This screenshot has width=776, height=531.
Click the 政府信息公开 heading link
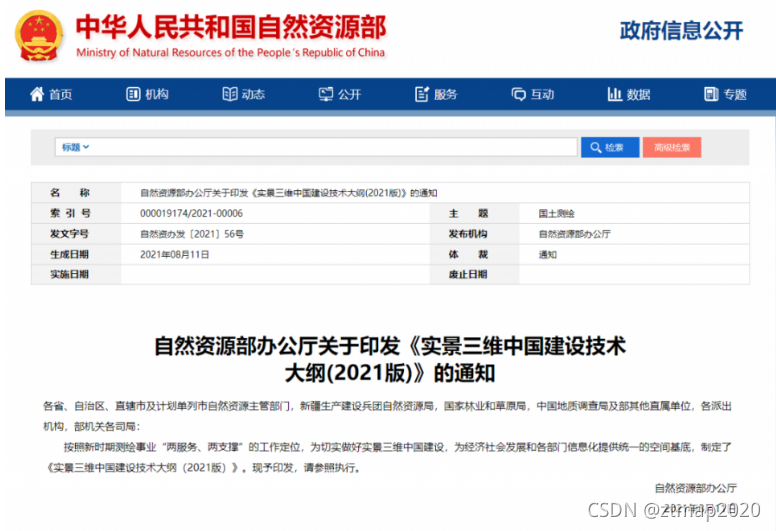pyautogui.click(x=681, y=30)
